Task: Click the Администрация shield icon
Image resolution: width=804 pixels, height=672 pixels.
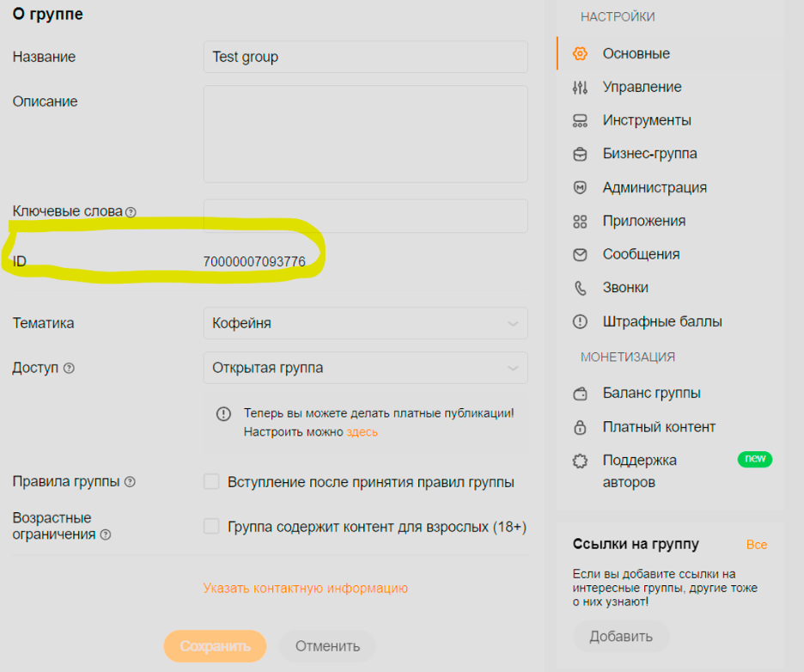Action: [x=580, y=187]
